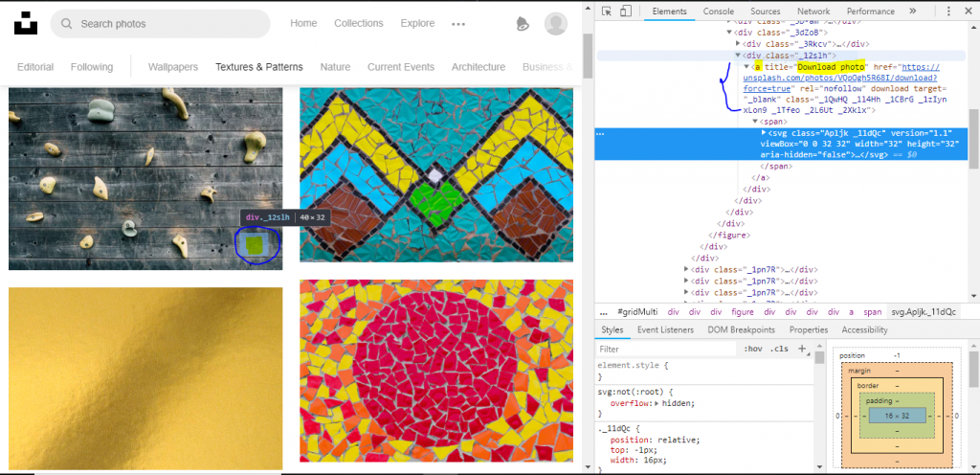Click the 16 × 32 content box
The height and width of the screenshot is (475, 980).
click(897, 416)
